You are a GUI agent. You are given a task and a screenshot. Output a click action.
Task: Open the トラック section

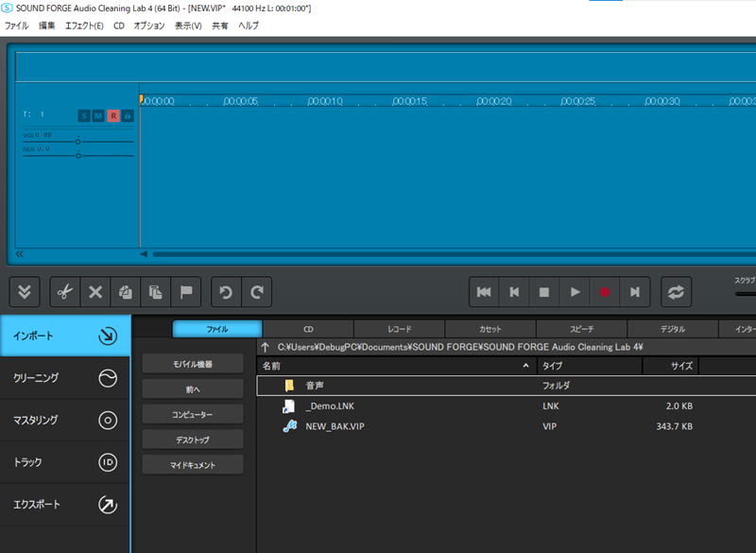[x=65, y=462]
